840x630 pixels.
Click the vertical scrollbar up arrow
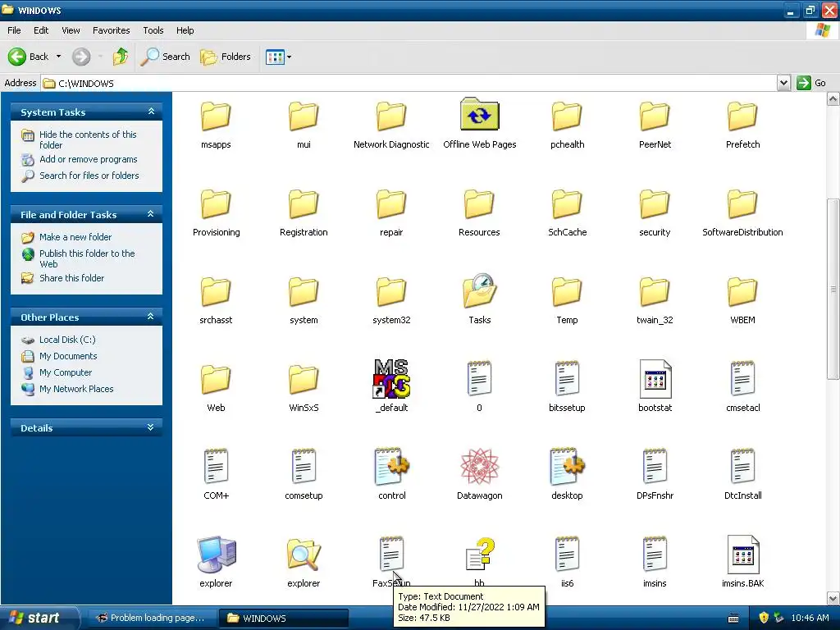[833, 99]
